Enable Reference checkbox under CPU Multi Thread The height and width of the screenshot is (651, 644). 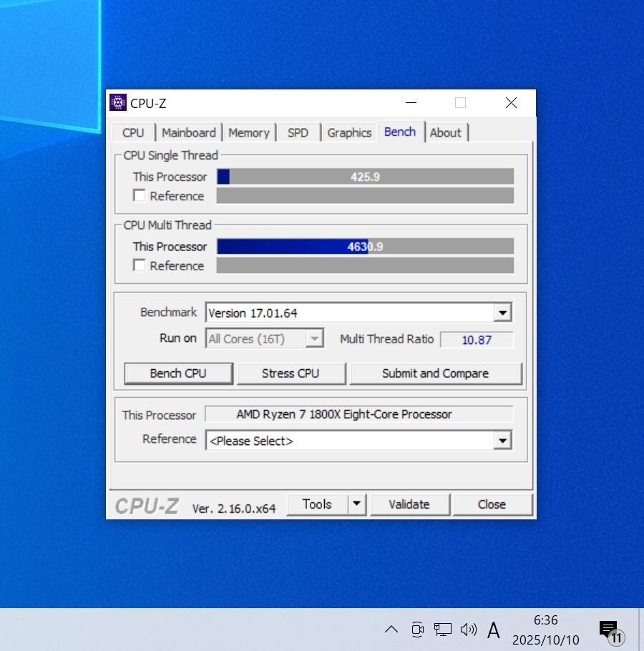point(140,265)
